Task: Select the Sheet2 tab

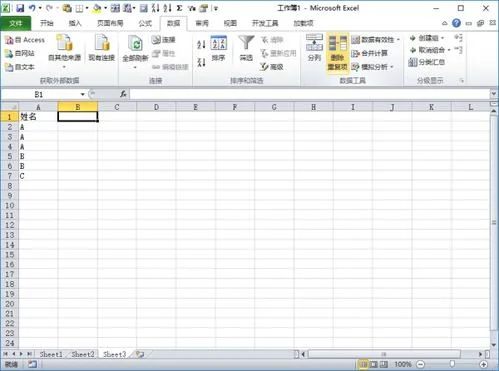Action: (x=83, y=354)
